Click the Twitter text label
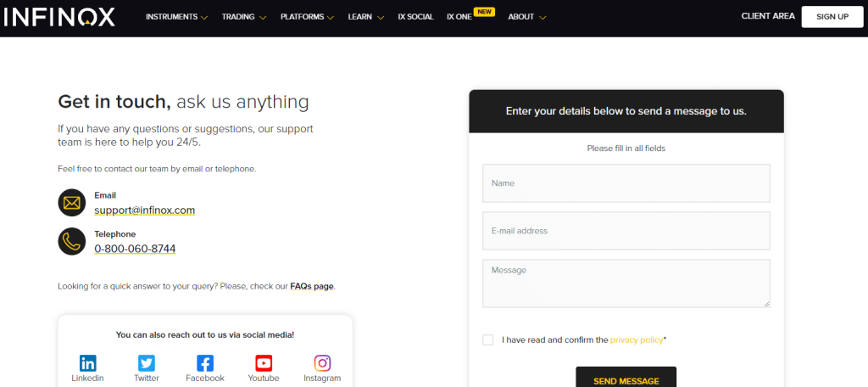Image resolution: width=868 pixels, height=387 pixels. click(x=146, y=379)
